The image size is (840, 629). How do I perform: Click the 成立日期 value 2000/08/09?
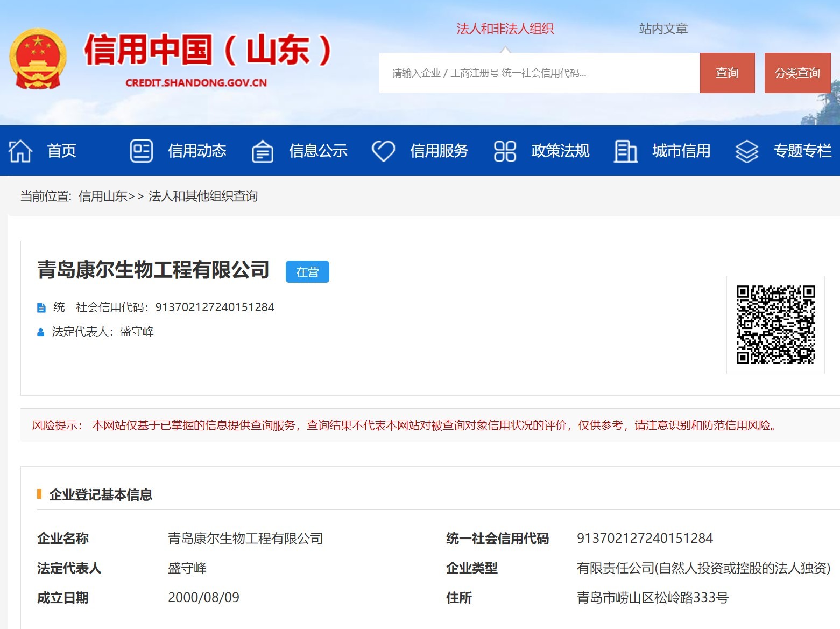203,597
